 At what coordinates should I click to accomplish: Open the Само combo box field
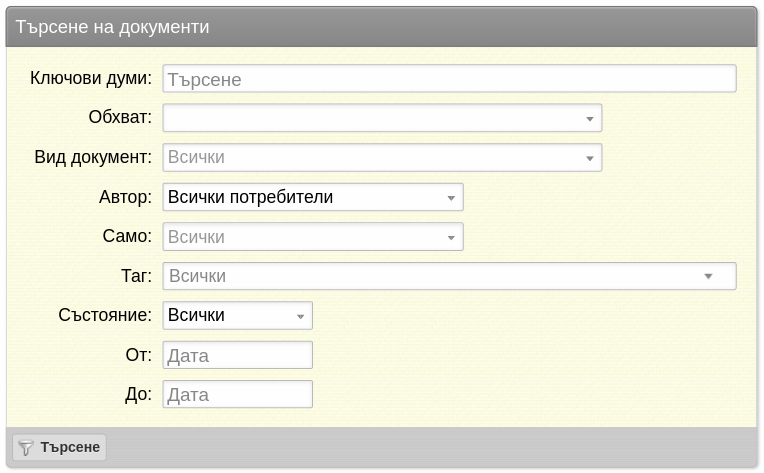coord(313,237)
